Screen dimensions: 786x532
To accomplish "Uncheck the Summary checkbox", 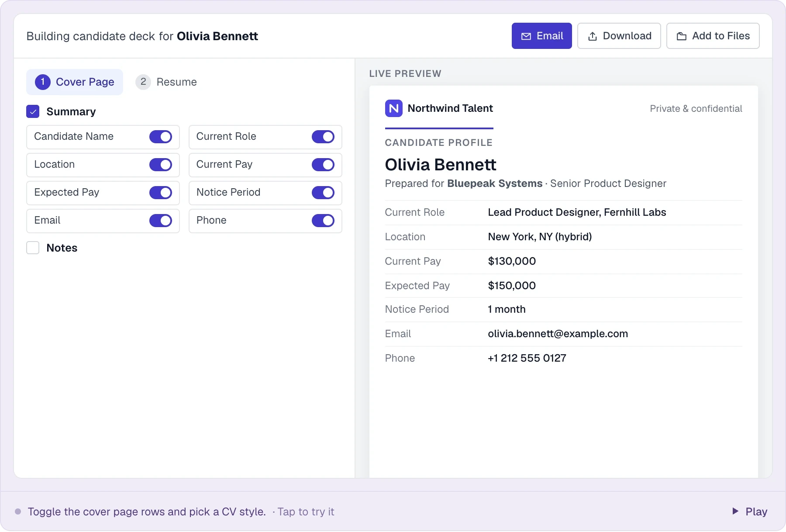I will (33, 111).
